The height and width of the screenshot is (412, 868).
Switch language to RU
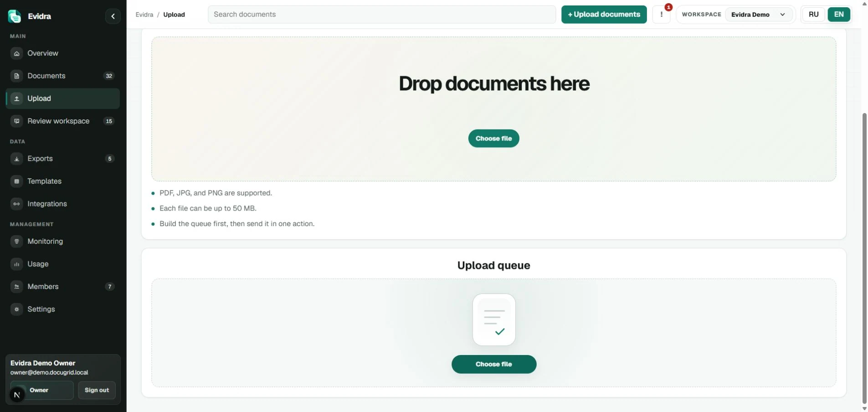coord(813,15)
